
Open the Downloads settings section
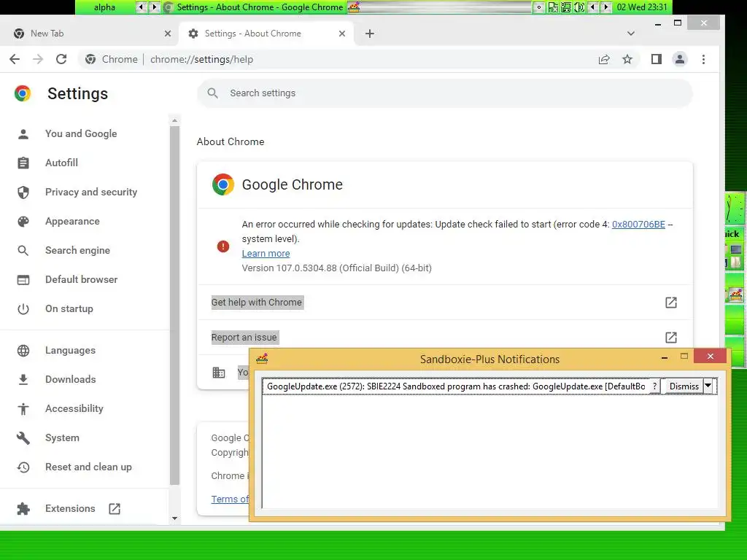pyautogui.click(x=71, y=379)
